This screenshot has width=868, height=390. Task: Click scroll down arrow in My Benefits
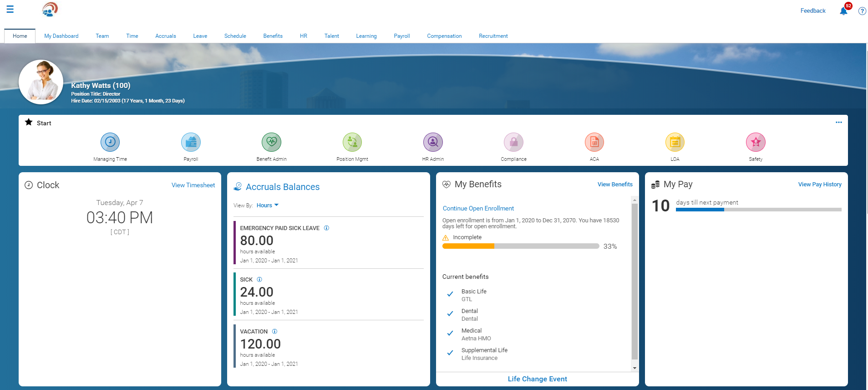tap(635, 368)
